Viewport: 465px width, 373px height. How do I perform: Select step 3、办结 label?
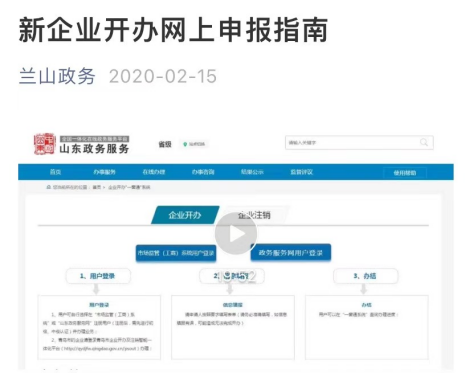[365, 276]
